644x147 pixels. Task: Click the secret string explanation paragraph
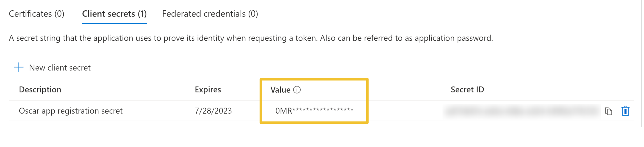click(251, 38)
